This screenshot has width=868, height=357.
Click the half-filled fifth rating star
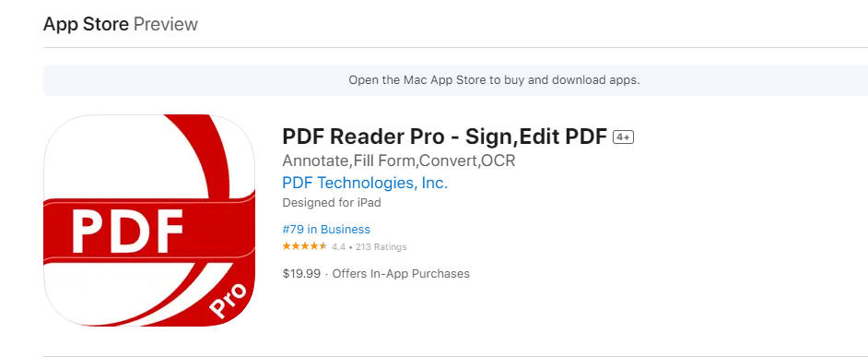click(323, 246)
